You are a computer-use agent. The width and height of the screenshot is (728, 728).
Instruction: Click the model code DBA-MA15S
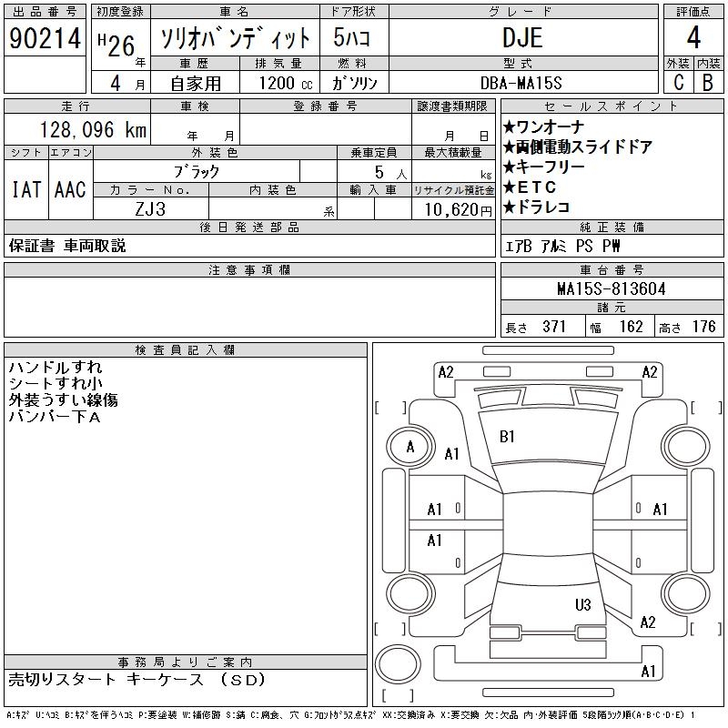pyautogui.click(x=521, y=84)
